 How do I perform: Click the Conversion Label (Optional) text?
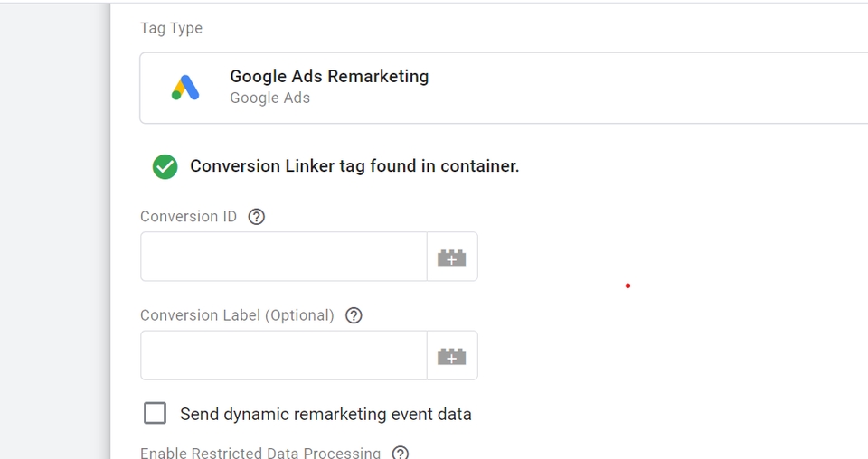tap(237, 315)
